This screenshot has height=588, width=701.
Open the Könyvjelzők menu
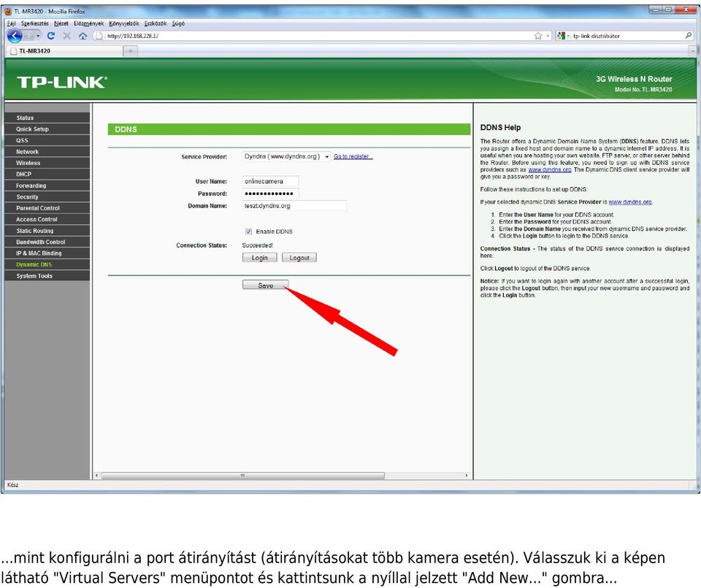pos(124,23)
